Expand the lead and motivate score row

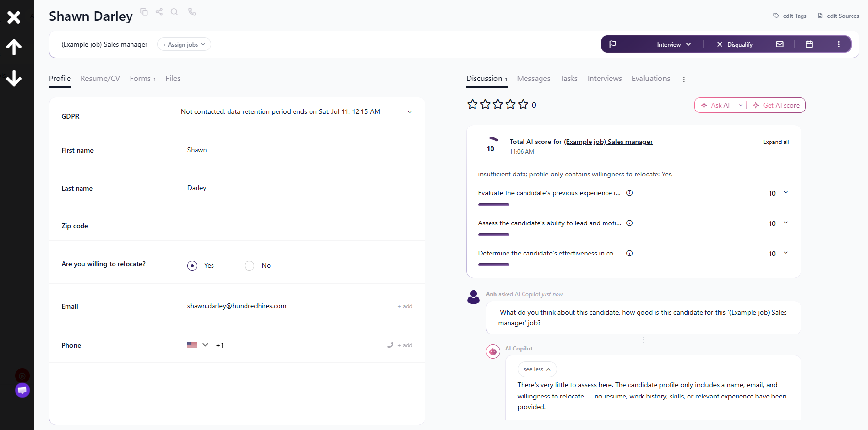[x=786, y=223]
